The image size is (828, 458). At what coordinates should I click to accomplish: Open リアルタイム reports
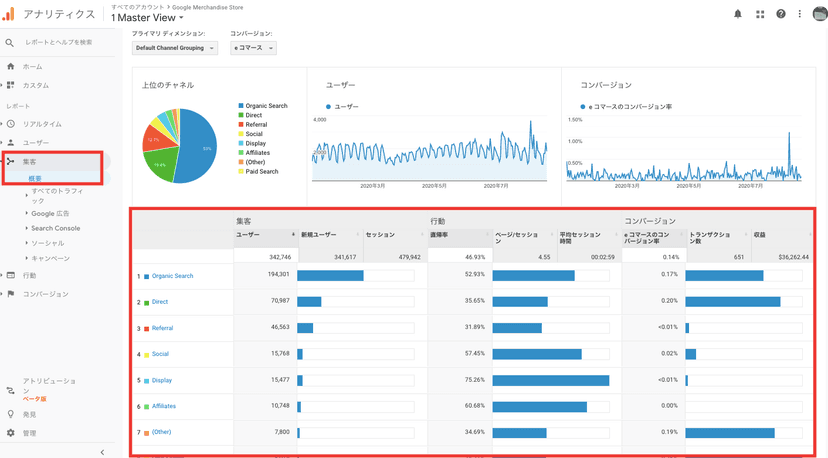(x=42, y=124)
